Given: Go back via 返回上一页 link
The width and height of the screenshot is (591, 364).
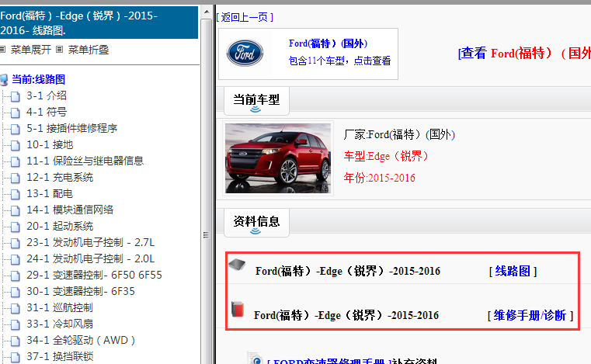Looking at the screenshot, I should [245, 17].
